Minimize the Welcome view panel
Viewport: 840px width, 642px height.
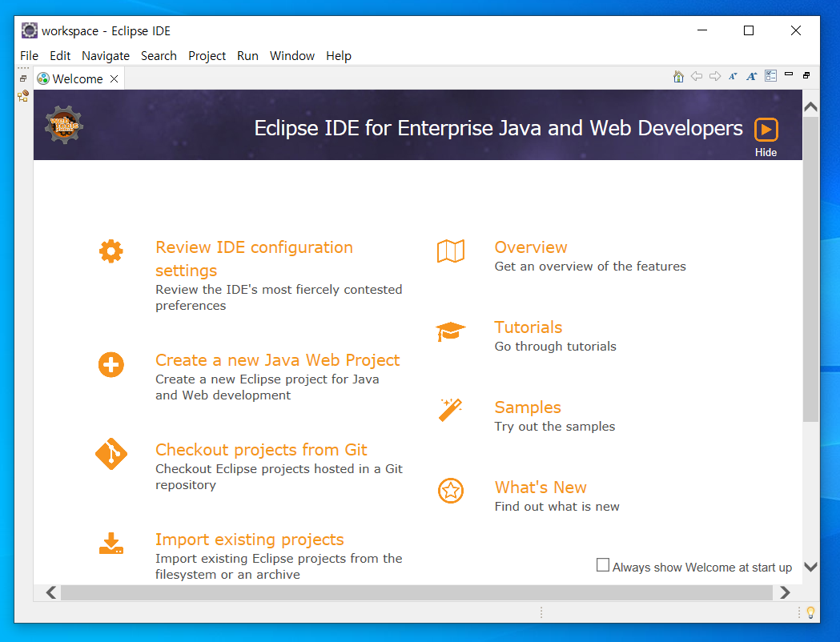coord(789,74)
